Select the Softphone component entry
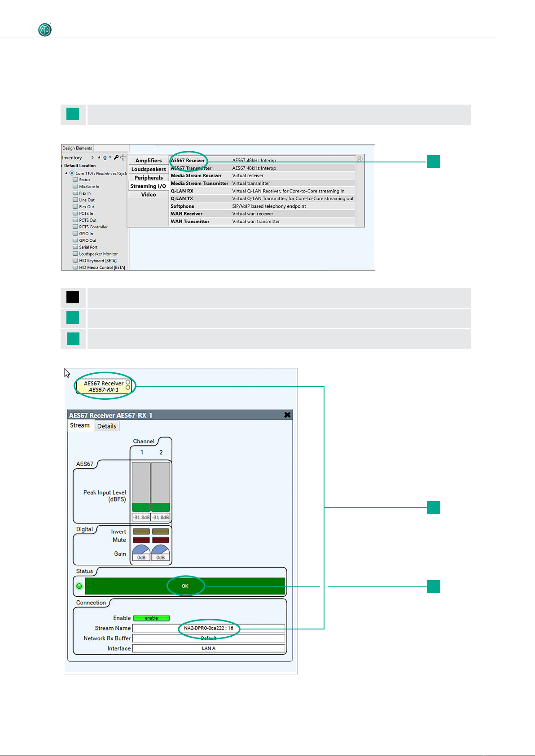 [182, 206]
